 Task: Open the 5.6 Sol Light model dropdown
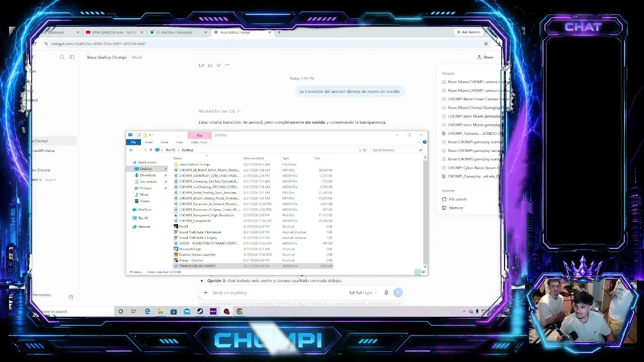tap(363, 293)
